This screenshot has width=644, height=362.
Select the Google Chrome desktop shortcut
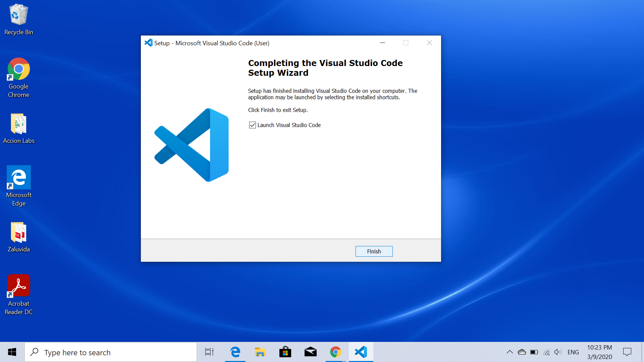pos(19,78)
